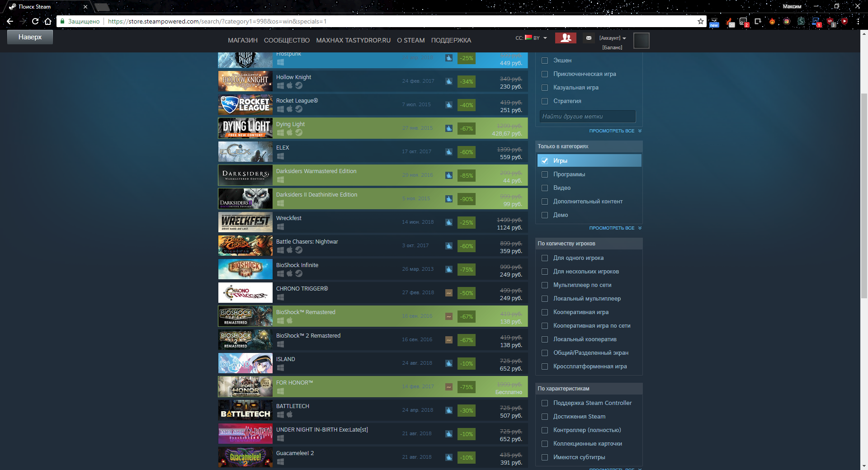The image size is (868, 470).
Task: Open the МАГАЗИН menu
Action: [243, 40]
